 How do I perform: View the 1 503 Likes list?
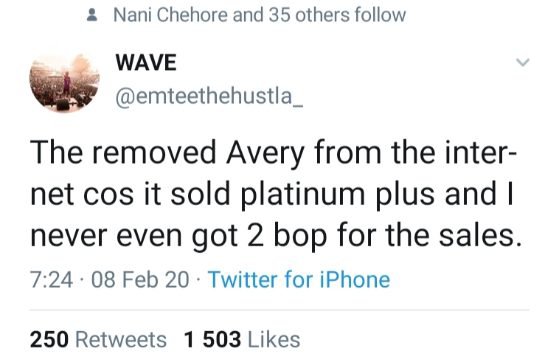click(242, 339)
